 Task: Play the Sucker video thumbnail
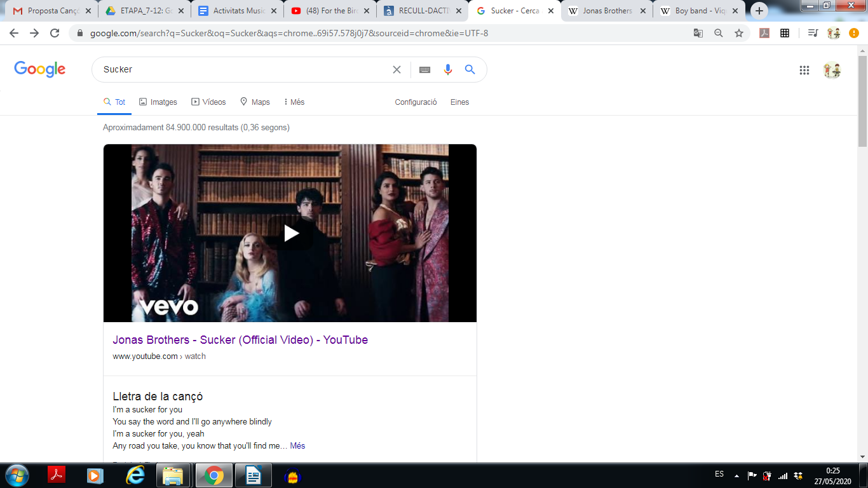290,233
